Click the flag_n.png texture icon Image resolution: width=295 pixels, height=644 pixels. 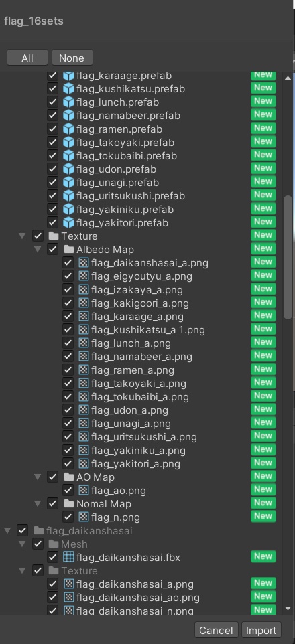84,517
